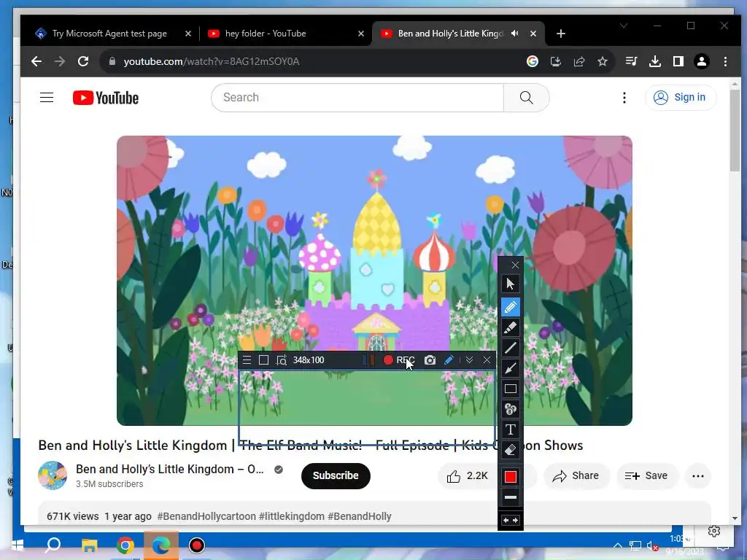
Task: Go to the YouTube home logo
Action: (x=106, y=98)
